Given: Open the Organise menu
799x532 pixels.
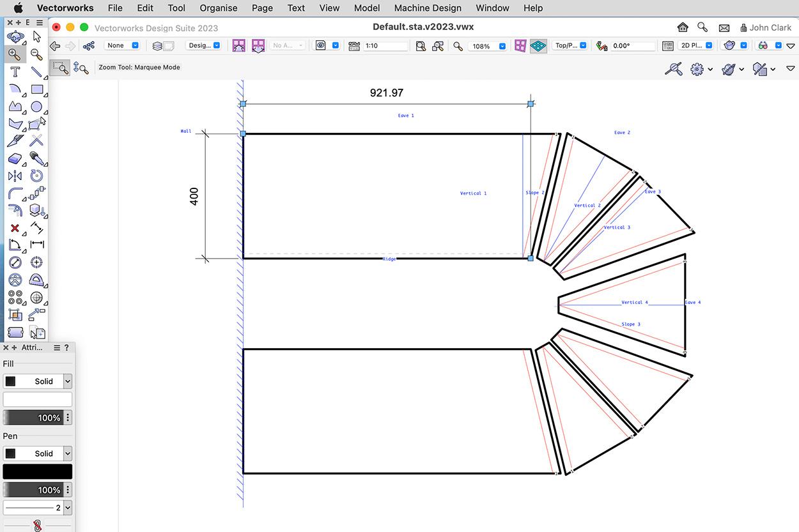Looking at the screenshot, I should pos(218,8).
